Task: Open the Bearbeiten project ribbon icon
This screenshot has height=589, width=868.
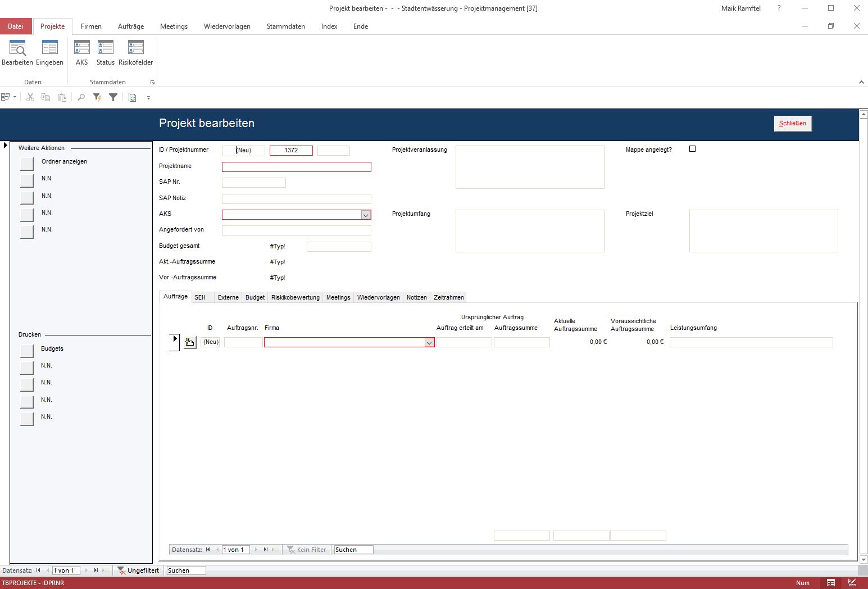Action: click(x=17, y=53)
